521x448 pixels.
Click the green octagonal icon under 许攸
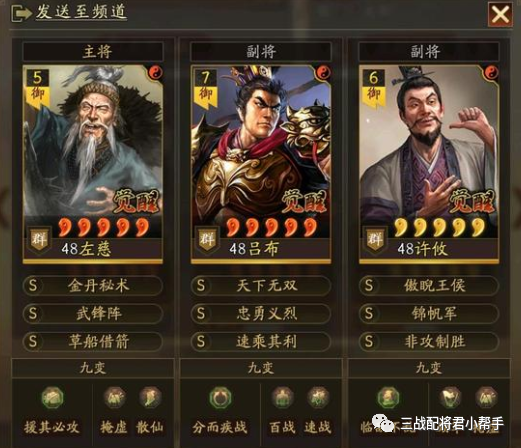click(x=388, y=397)
